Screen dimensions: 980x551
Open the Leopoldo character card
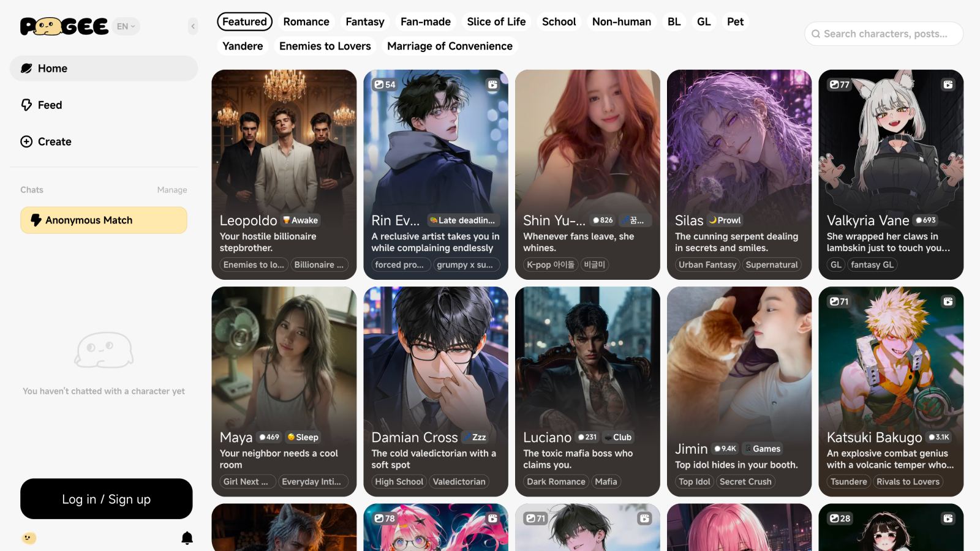click(284, 174)
